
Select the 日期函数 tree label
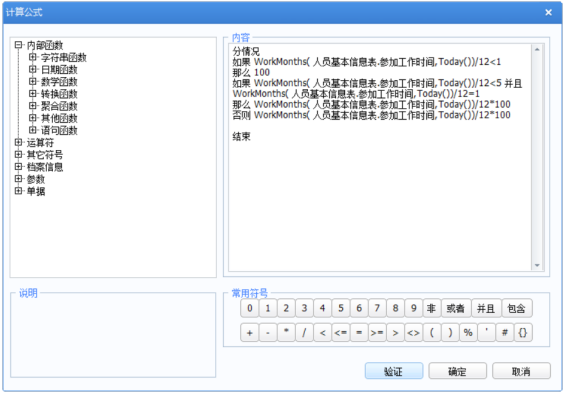(59, 70)
